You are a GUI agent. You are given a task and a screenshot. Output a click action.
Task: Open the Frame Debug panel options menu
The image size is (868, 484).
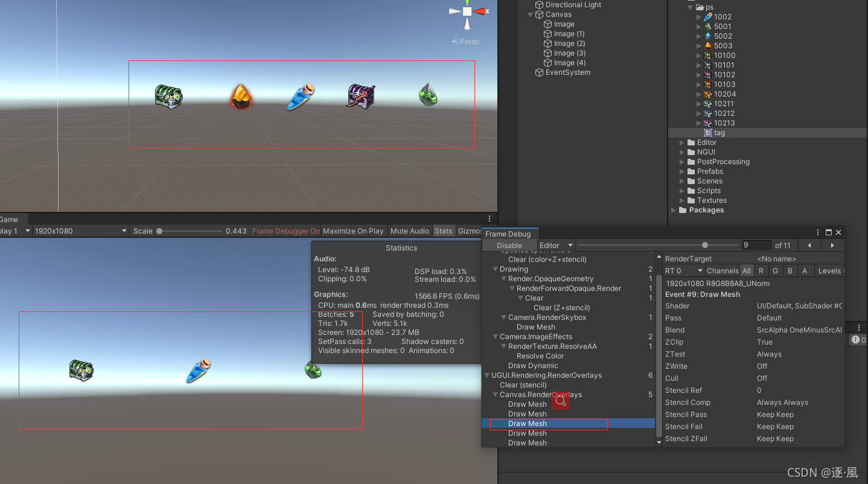(x=819, y=232)
